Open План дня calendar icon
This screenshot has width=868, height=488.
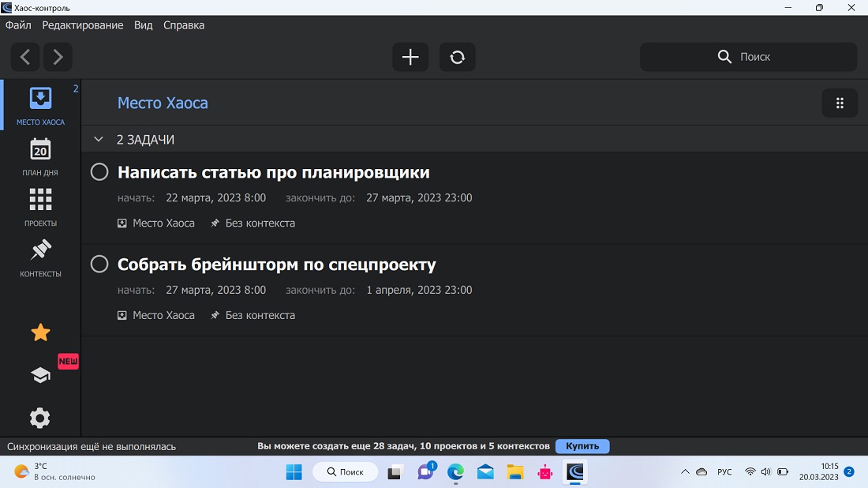pyautogui.click(x=40, y=149)
